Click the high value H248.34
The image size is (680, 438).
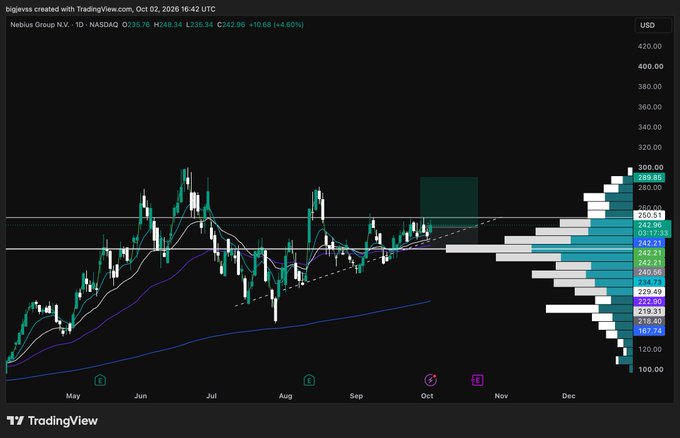point(168,25)
